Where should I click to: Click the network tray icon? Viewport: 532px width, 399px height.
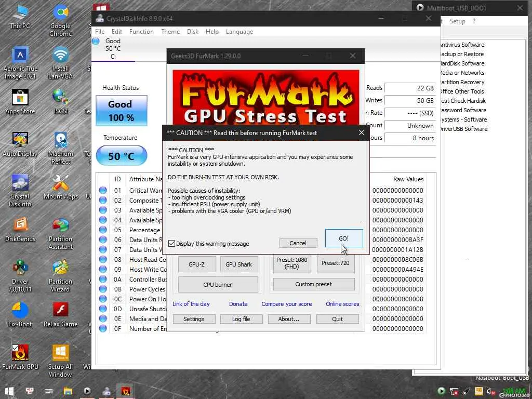coord(454,392)
